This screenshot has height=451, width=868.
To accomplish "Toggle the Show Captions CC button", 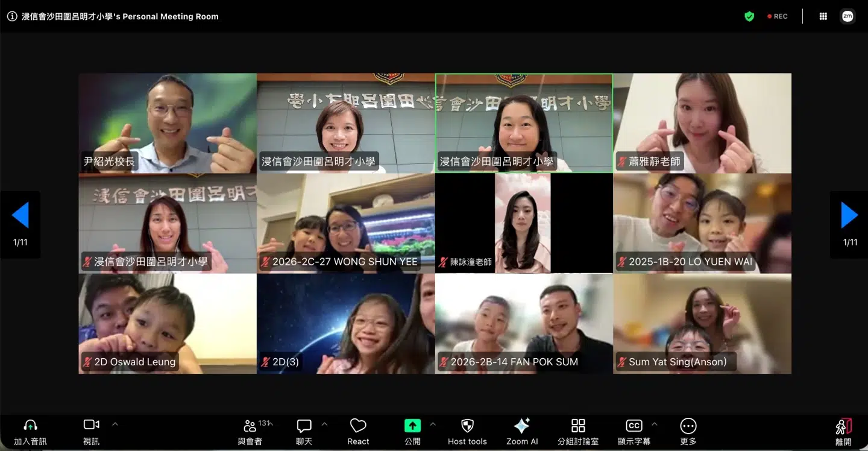I will (x=634, y=426).
